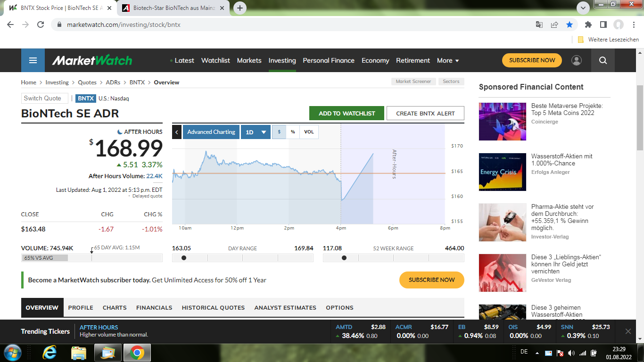The width and height of the screenshot is (644, 362).
Task: Open the Retirement nav item
Action: (413, 60)
